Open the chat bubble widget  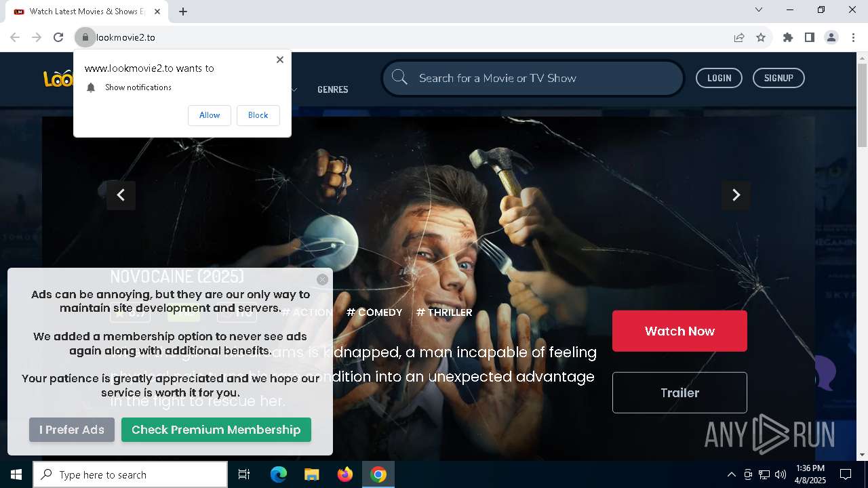tap(825, 373)
